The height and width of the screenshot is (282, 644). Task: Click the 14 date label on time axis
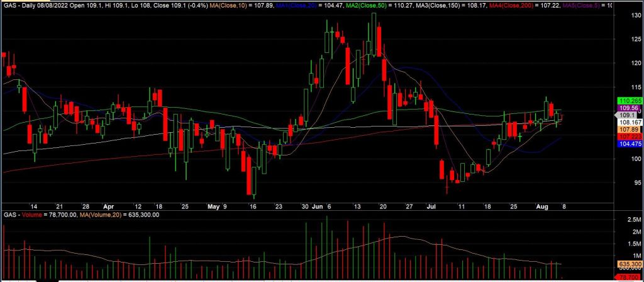click(34, 206)
